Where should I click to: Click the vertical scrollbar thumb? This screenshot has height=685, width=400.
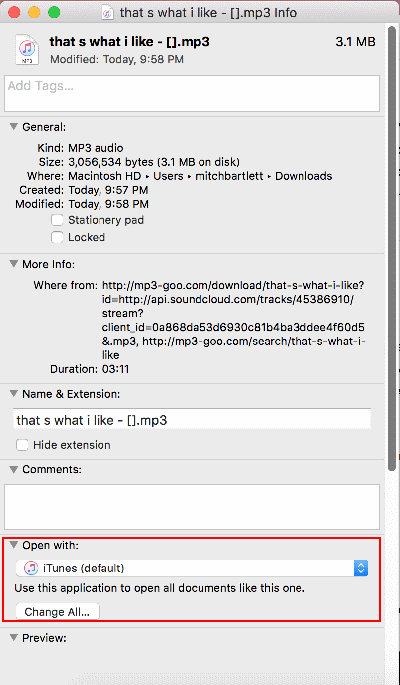[x=392, y=245]
